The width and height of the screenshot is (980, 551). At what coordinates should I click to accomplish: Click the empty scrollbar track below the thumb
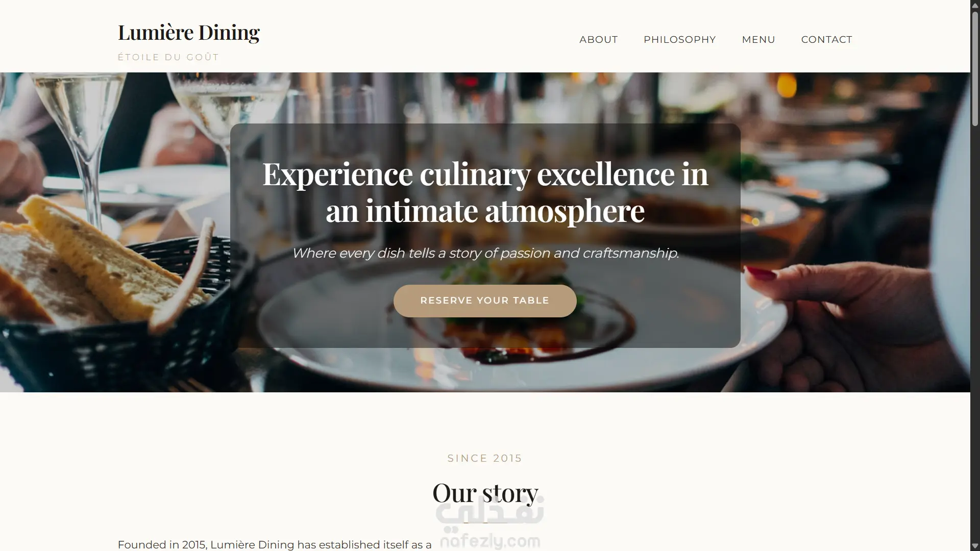click(975, 332)
